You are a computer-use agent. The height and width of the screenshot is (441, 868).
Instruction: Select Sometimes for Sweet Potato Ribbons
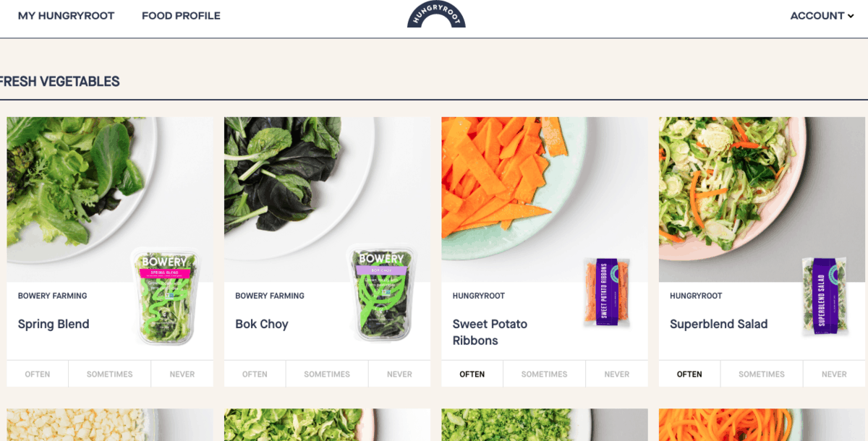click(544, 374)
